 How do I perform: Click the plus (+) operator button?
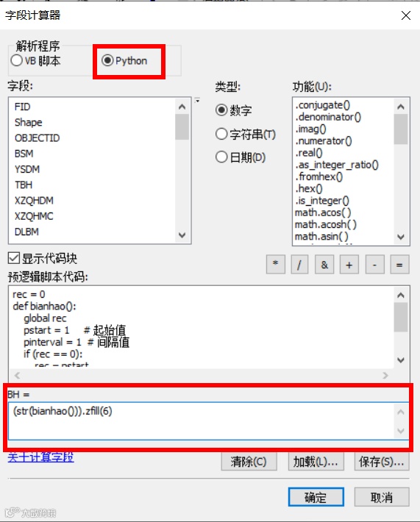click(349, 265)
